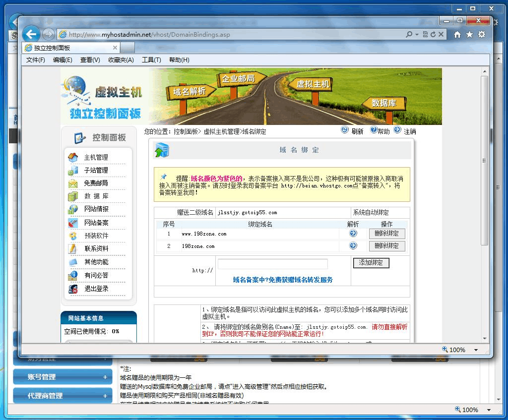Click the 刷新 refresh icon
508x420 pixels.
(345, 130)
